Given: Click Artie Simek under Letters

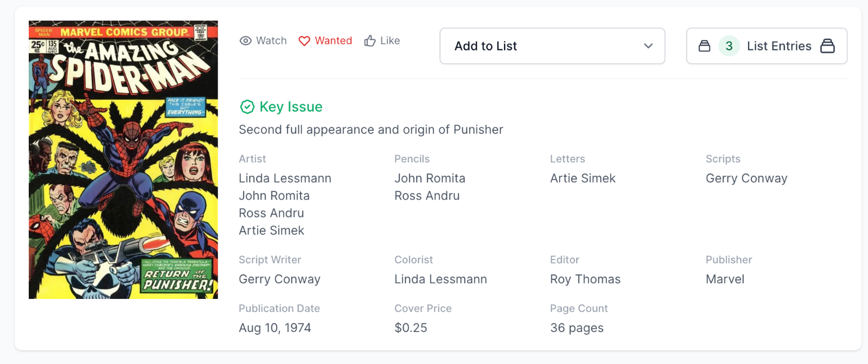Looking at the screenshot, I should click(583, 178).
